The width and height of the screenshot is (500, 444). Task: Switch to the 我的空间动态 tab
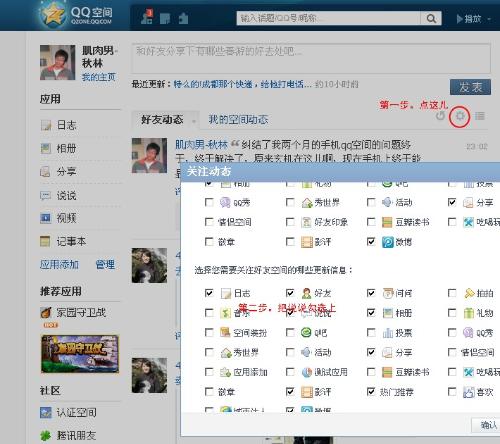pyautogui.click(x=238, y=119)
